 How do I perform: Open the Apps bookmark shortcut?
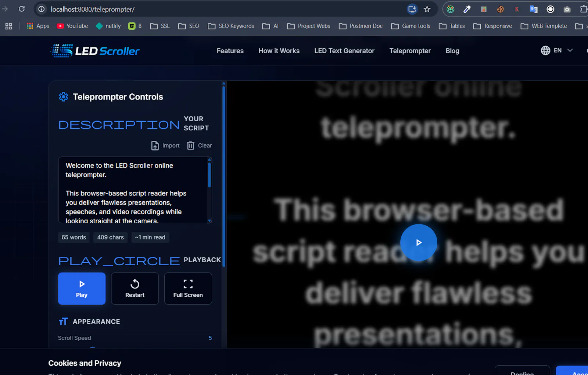[x=38, y=26]
